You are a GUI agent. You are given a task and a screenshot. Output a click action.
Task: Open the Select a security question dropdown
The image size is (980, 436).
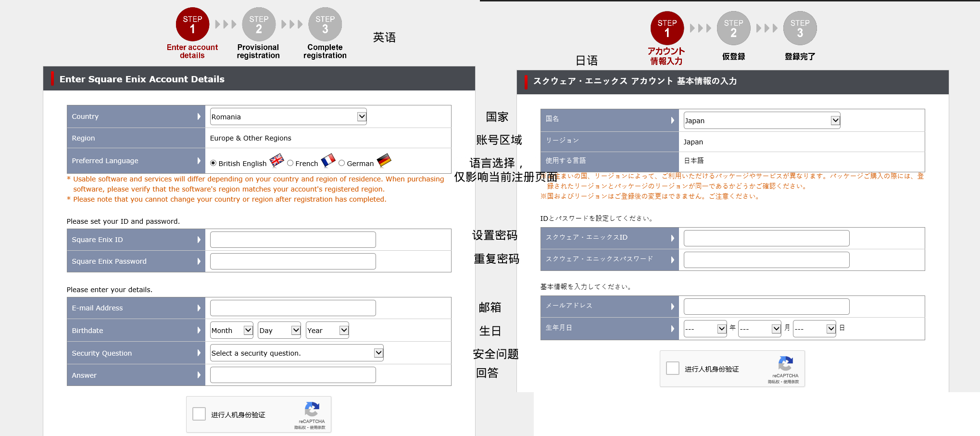[297, 353]
